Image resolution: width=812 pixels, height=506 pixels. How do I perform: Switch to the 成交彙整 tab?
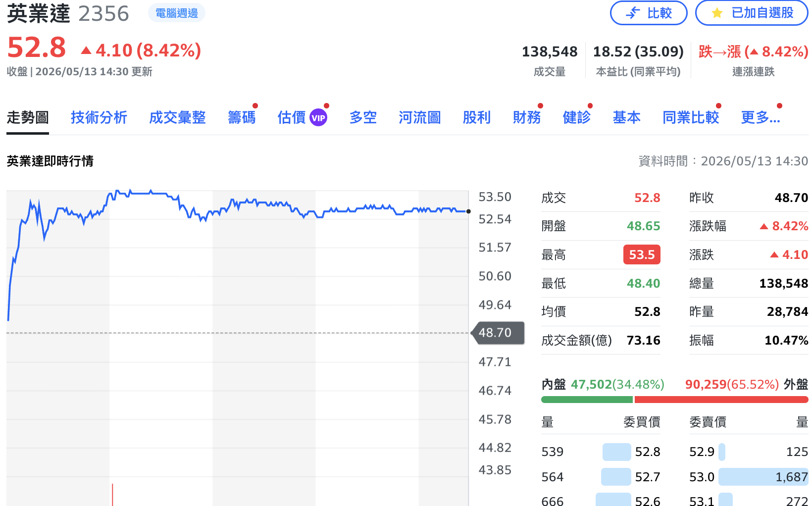(x=177, y=117)
